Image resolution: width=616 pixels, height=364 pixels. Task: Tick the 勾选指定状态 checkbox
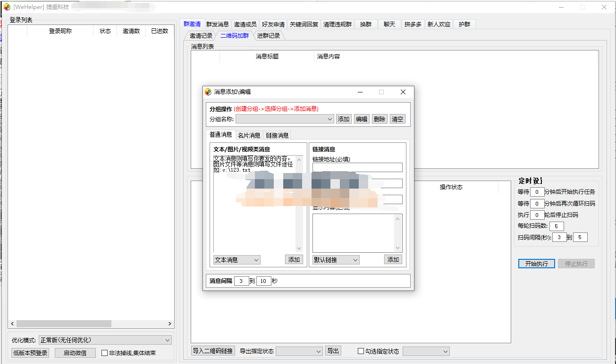point(361,351)
